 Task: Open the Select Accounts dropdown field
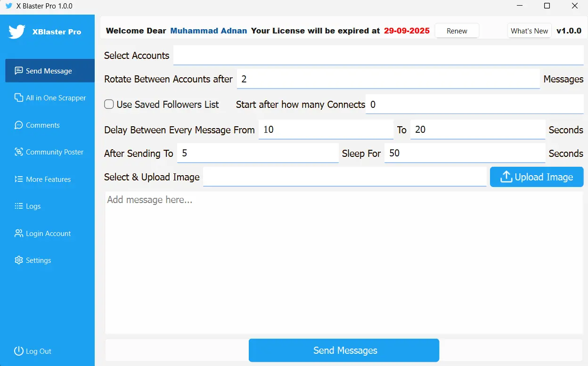pyautogui.click(x=378, y=55)
